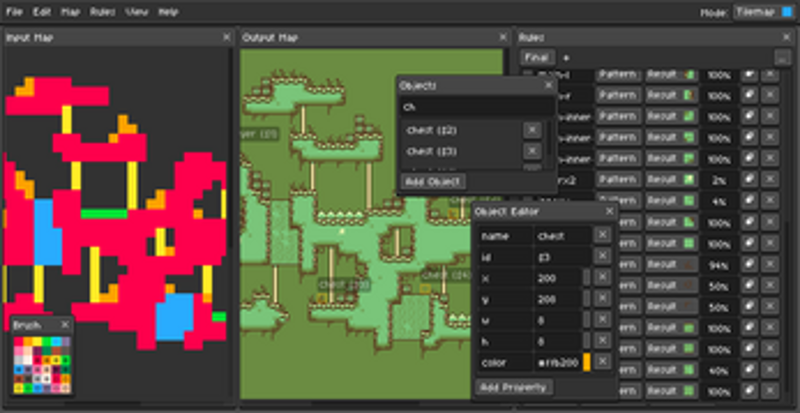Click Pattern button in the 2% rule row
Viewport: 800px width, 413px height.
click(x=618, y=180)
